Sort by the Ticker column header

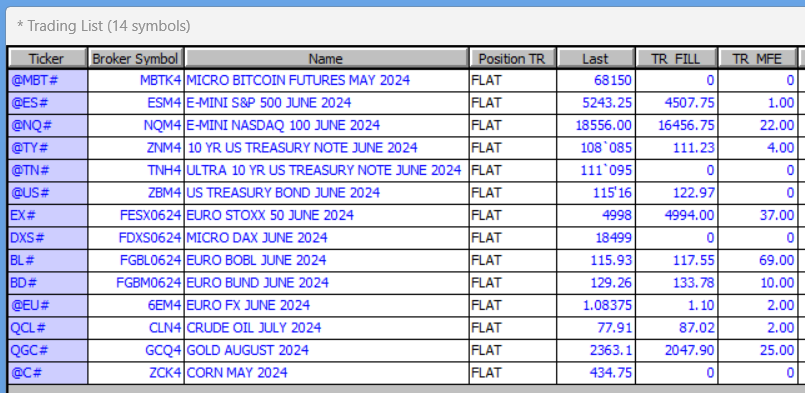click(47, 59)
